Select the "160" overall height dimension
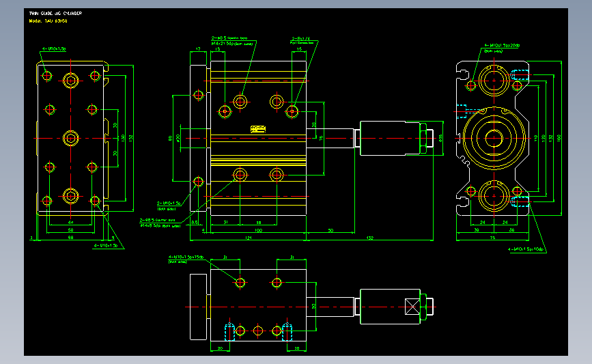Viewport: 592px width, 364px height. [559, 138]
